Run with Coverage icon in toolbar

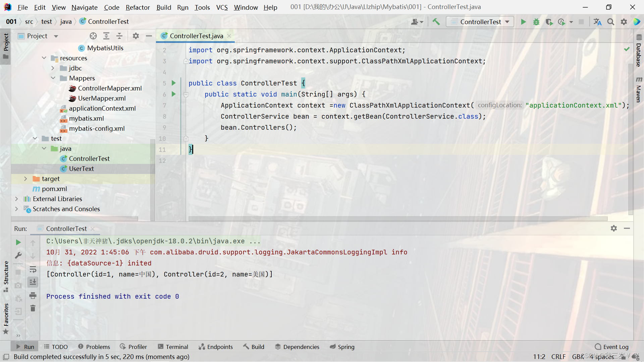(549, 22)
